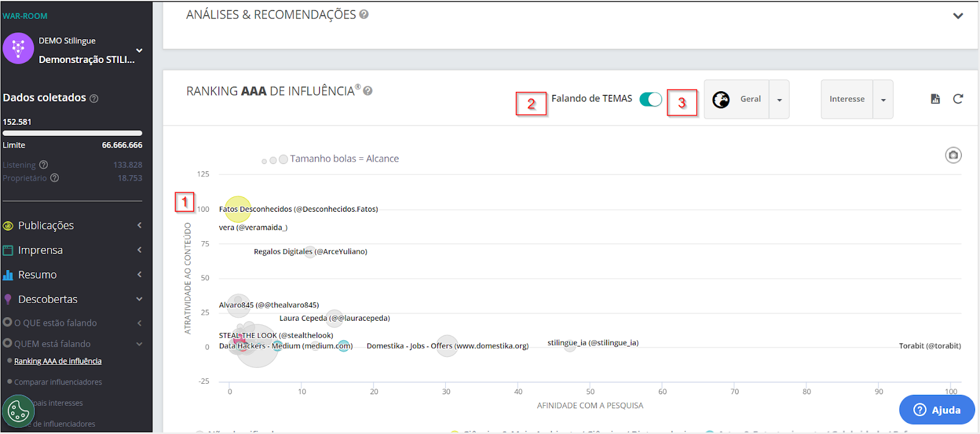Click the help icon beside Dados coletados
The height and width of the screenshot is (434, 980).
tap(94, 99)
